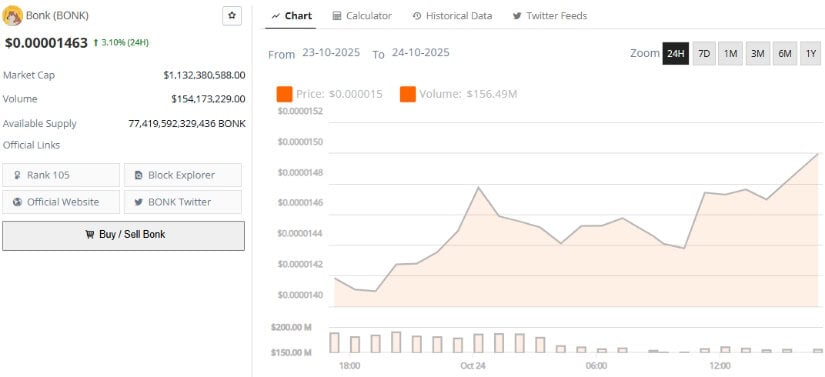Click the Volume value $154,173,229.00
Image resolution: width=825 pixels, height=377 pixels.
coord(208,99)
